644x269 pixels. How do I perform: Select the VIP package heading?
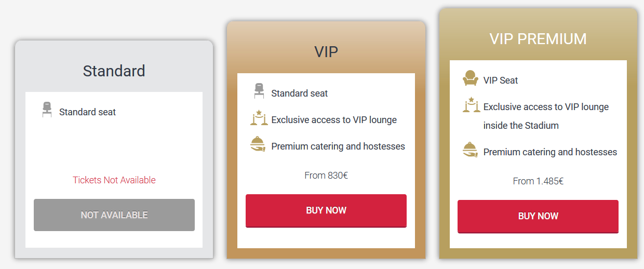pos(326,51)
